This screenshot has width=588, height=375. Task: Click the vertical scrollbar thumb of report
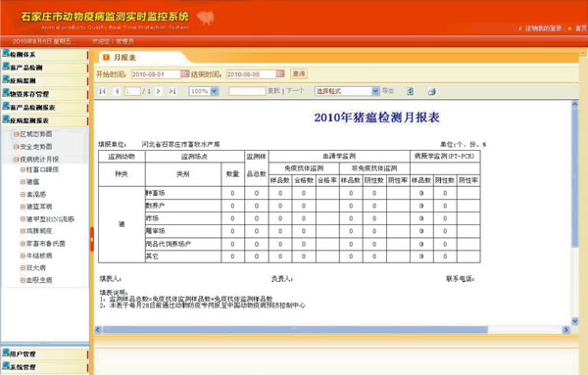coord(575,178)
